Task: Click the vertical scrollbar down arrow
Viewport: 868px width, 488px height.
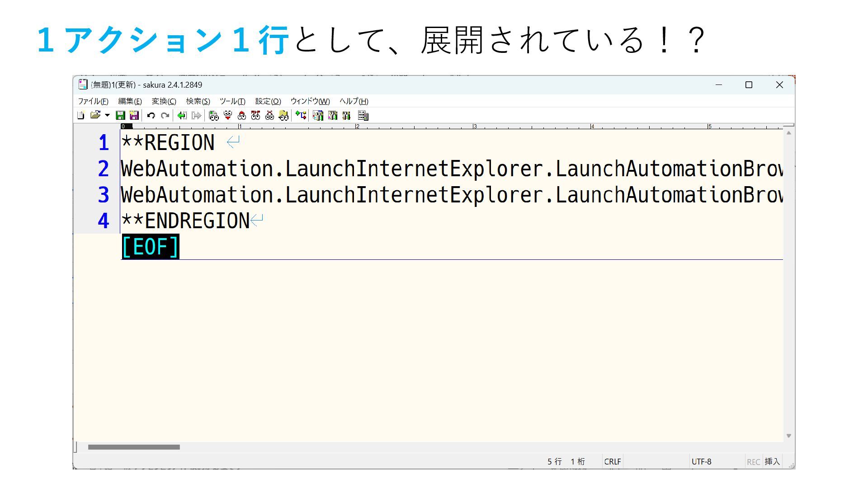Action: (789, 436)
